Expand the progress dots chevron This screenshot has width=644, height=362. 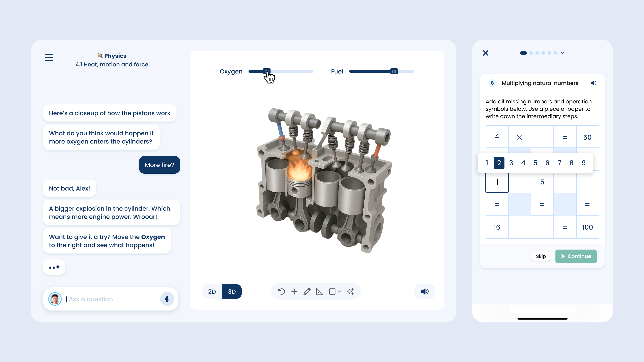(562, 53)
